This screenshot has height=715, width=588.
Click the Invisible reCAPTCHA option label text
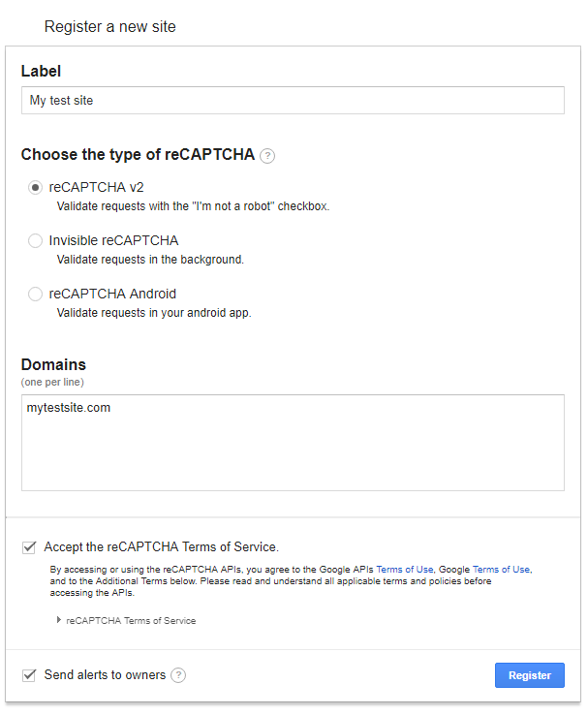click(x=113, y=241)
